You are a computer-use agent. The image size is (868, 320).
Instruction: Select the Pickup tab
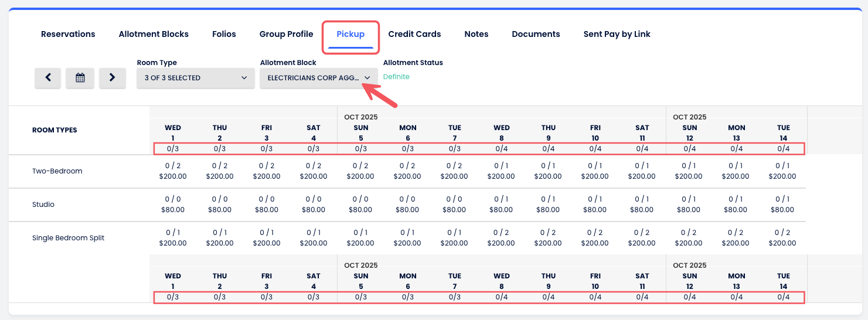click(x=350, y=34)
